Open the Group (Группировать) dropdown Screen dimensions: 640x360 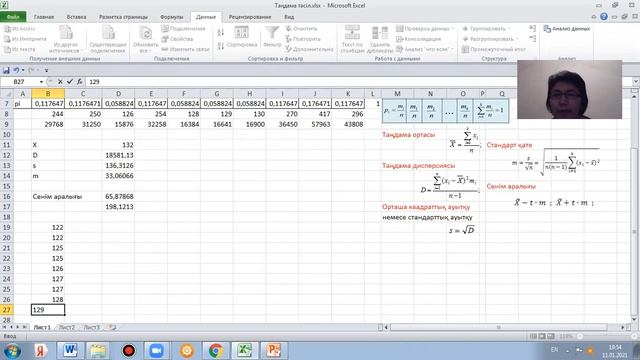tap(486, 29)
